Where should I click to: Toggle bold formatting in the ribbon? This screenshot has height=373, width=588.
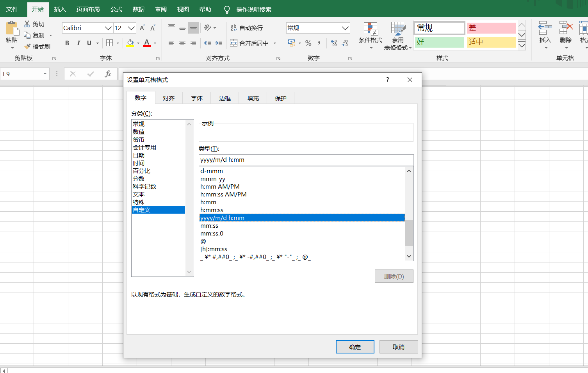[x=67, y=43]
